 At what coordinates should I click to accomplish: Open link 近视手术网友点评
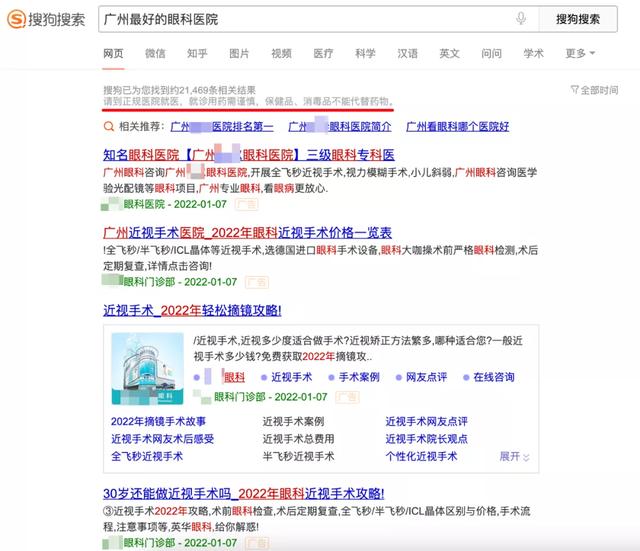[427, 421]
